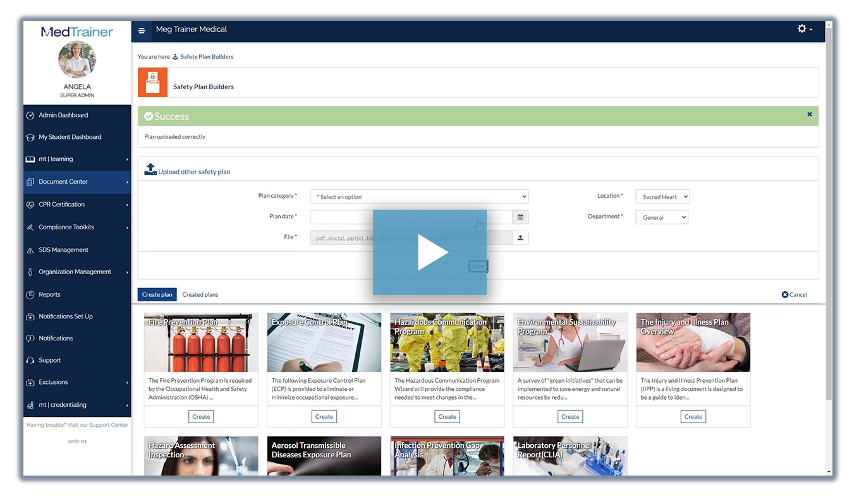Select the Create plan tab
The height and width of the screenshot is (504, 859).
pyautogui.click(x=157, y=294)
